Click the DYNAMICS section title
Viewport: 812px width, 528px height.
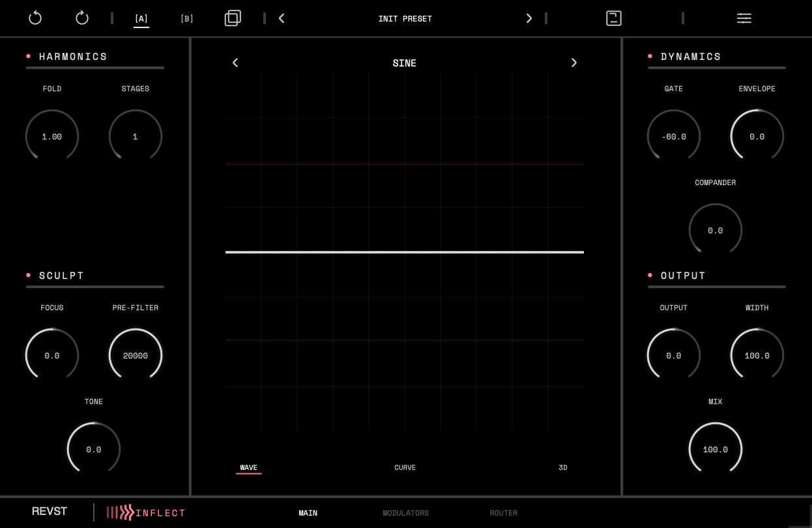pos(691,57)
